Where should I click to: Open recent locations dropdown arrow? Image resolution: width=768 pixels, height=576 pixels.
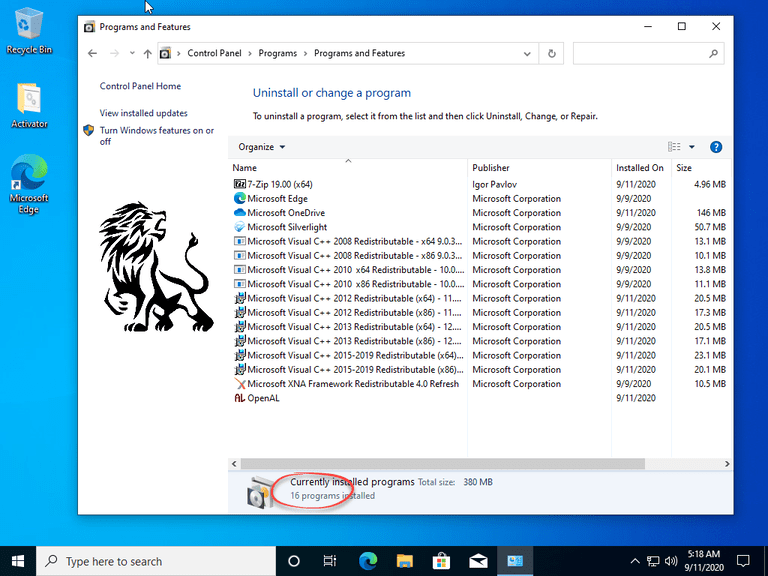point(132,53)
